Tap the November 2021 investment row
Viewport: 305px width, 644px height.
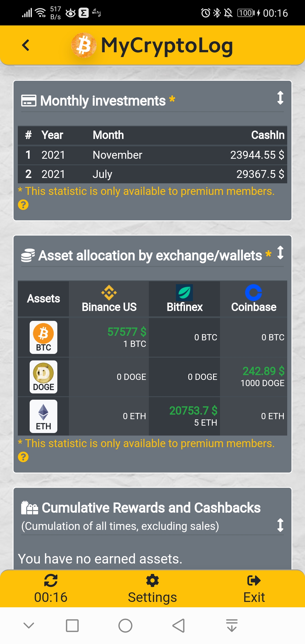coord(152,155)
